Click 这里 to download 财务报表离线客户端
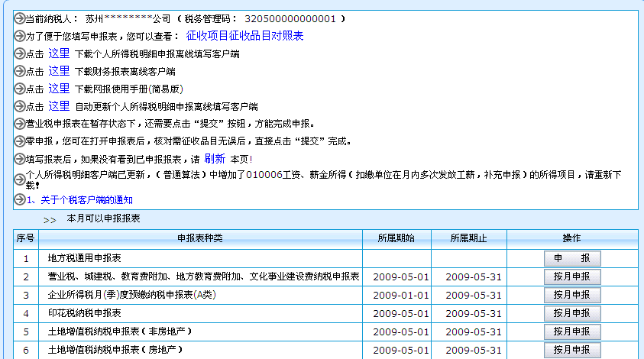 click(x=59, y=71)
